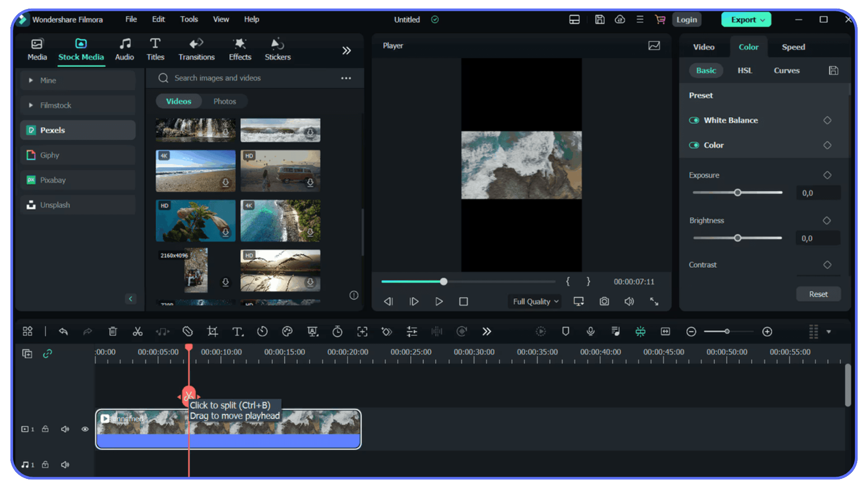868x488 pixels.
Task: Expand the Mine folder
Action: 78,80
